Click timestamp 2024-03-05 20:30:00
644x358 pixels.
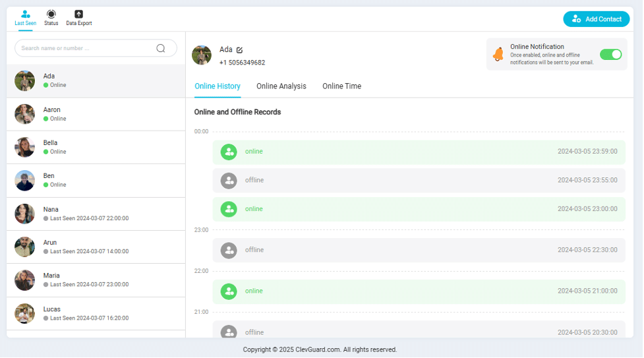tap(587, 332)
